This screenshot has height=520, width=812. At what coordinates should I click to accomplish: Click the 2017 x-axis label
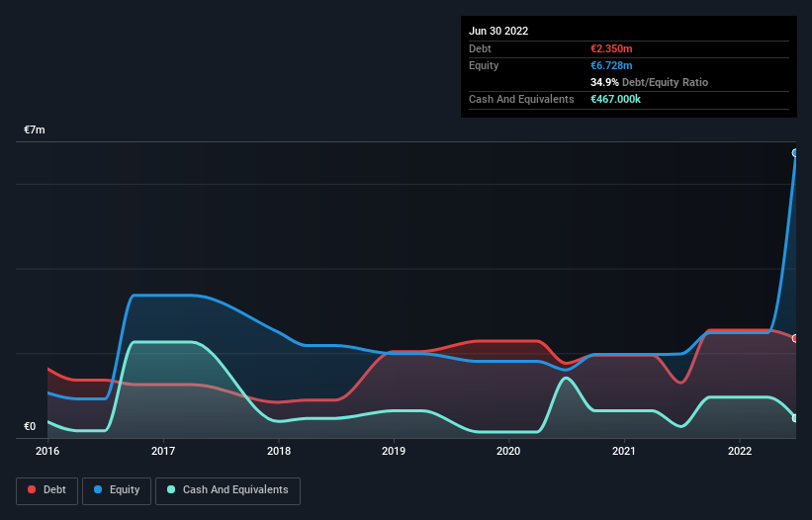click(163, 451)
